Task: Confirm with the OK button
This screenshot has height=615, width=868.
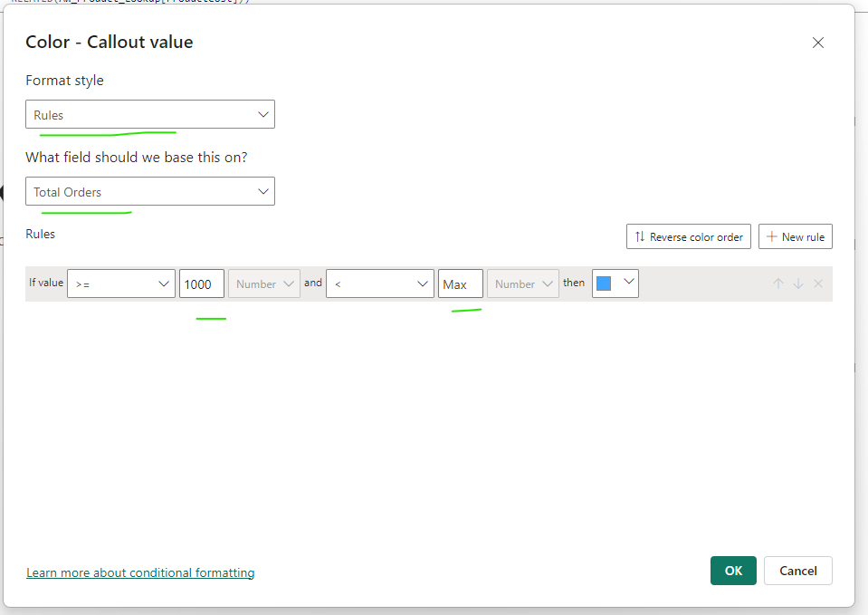Action: tap(733, 571)
